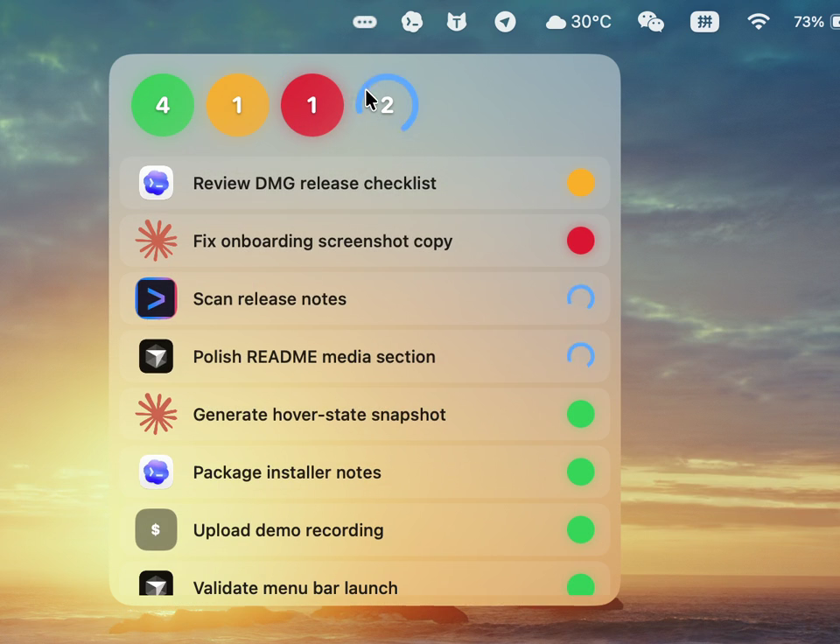Click the cloud terminal icon beside Package installer notes

(156, 472)
